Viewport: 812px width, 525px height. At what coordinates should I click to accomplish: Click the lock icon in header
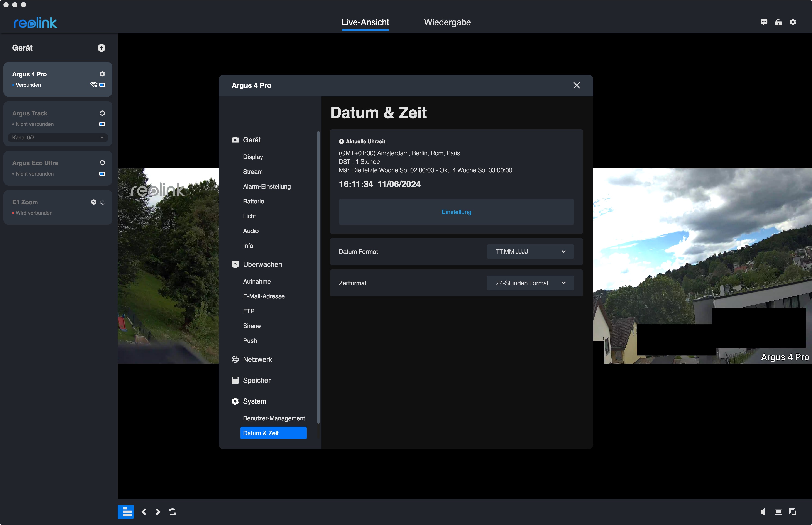tap(778, 22)
